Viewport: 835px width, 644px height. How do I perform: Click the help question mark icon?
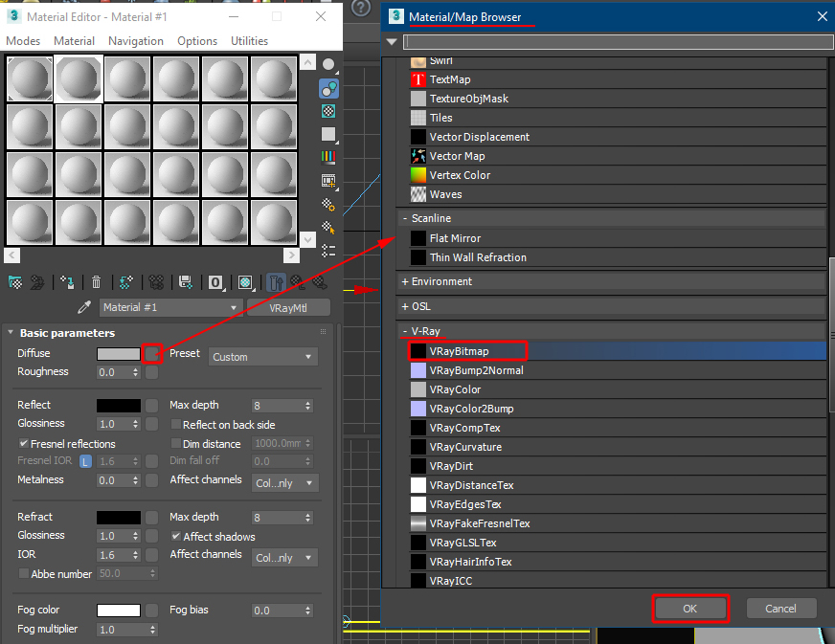(361, 8)
